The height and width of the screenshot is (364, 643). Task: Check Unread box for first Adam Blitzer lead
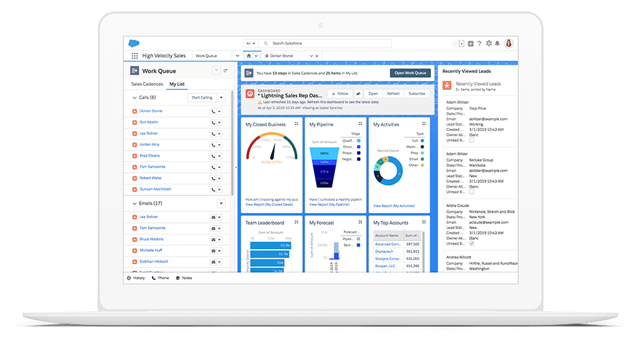tap(472, 140)
